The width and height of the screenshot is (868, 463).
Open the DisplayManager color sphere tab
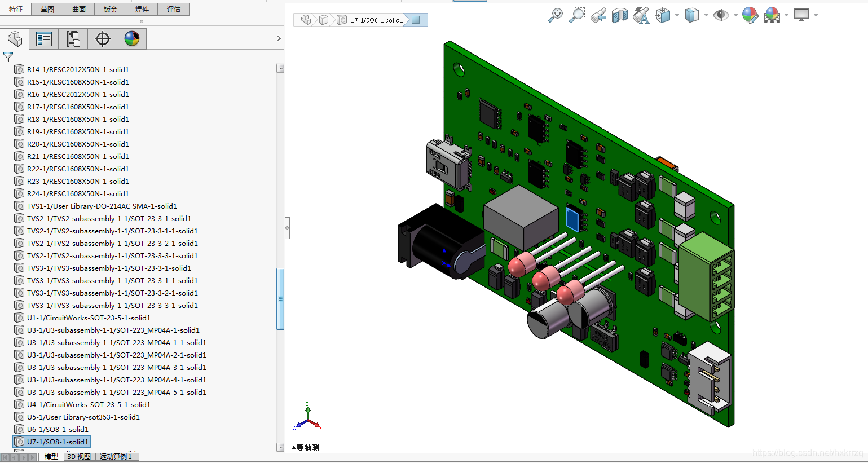pyautogui.click(x=132, y=39)
